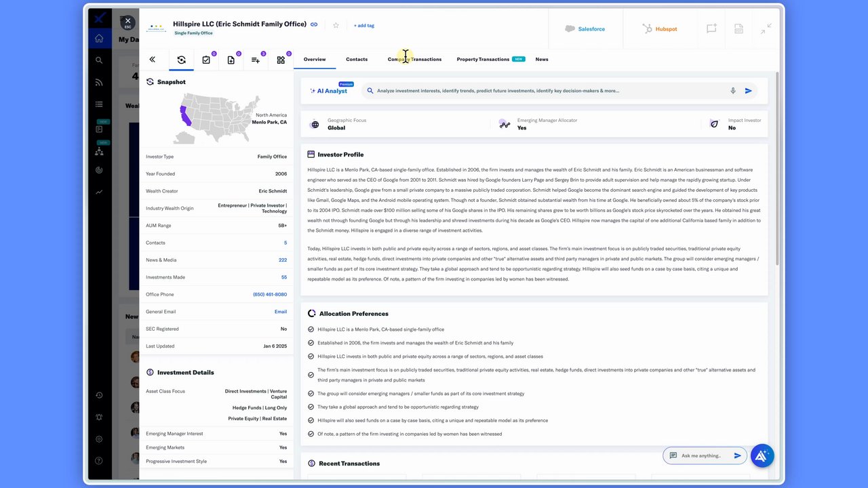
Task: Open the history icon in sidebar
Action: tap(99, 395)
